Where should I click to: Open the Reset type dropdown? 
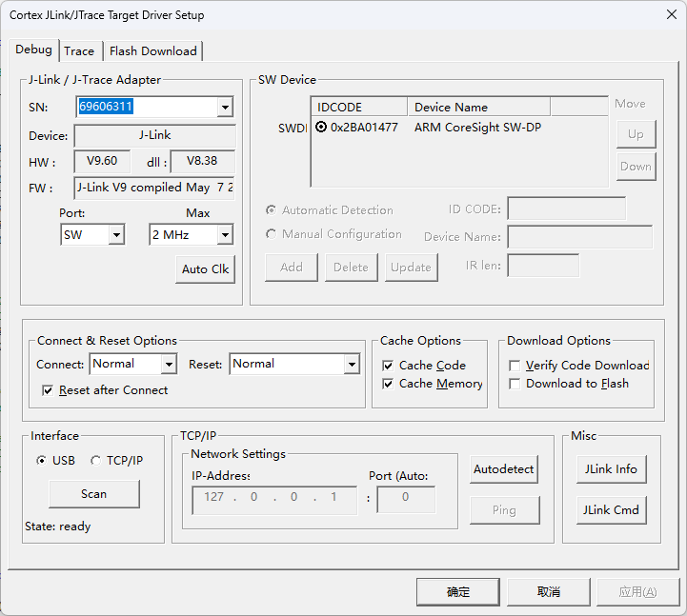[352, 364]
